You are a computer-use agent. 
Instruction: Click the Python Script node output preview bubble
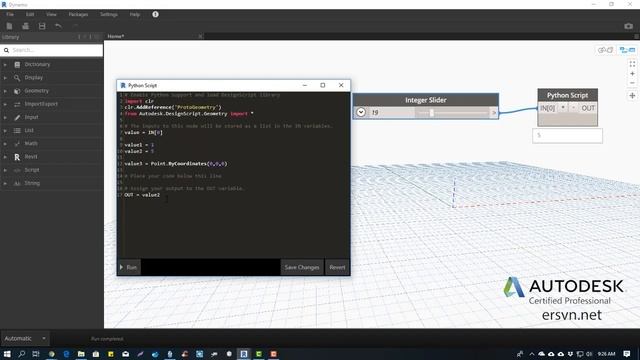pos(567,136)
